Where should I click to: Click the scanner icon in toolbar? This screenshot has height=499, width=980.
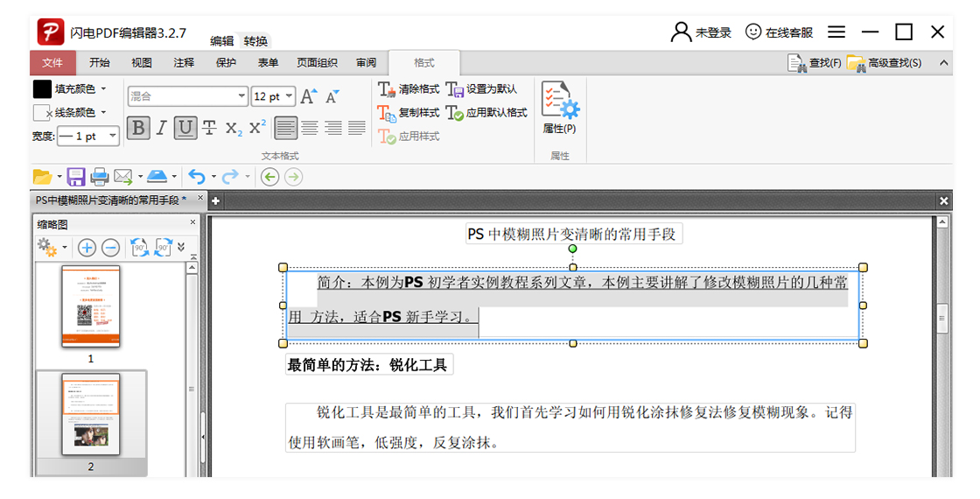[157, 177]
